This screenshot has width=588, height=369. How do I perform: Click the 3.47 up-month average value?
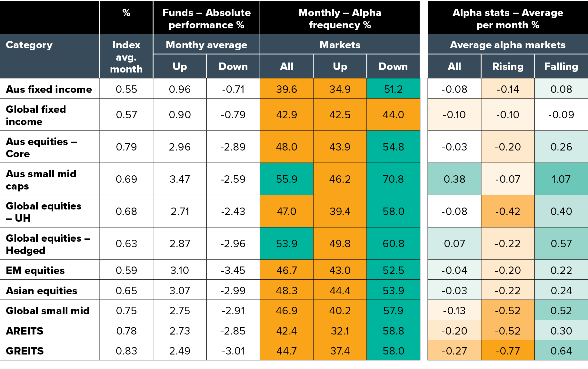point(180,179)
